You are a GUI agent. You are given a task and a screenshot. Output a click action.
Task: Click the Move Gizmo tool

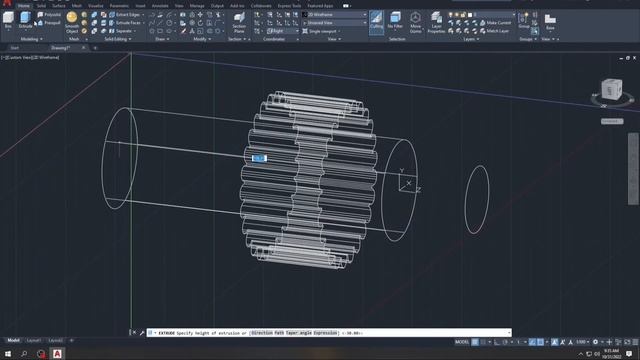click(x=416, y=22)
